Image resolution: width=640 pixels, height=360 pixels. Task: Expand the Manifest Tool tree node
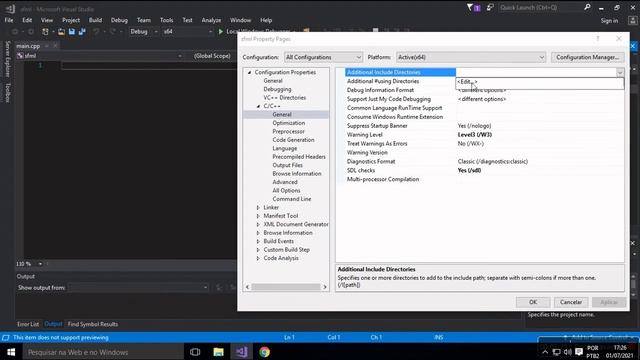(x=258, y=216)
